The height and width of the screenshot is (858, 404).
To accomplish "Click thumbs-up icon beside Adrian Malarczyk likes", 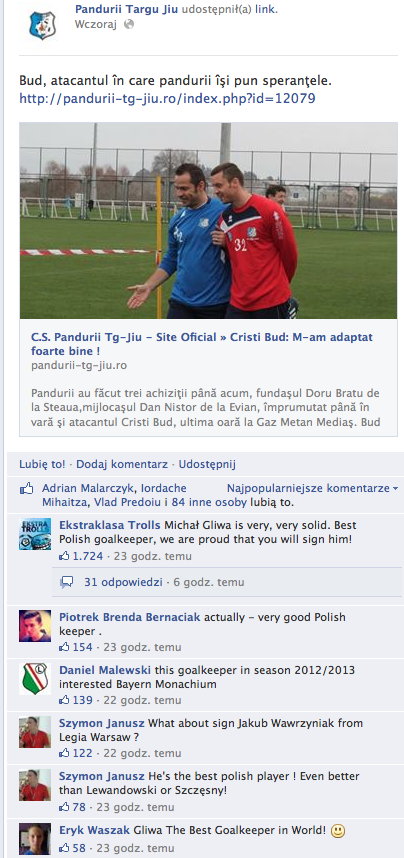I will tap(27, 489).
